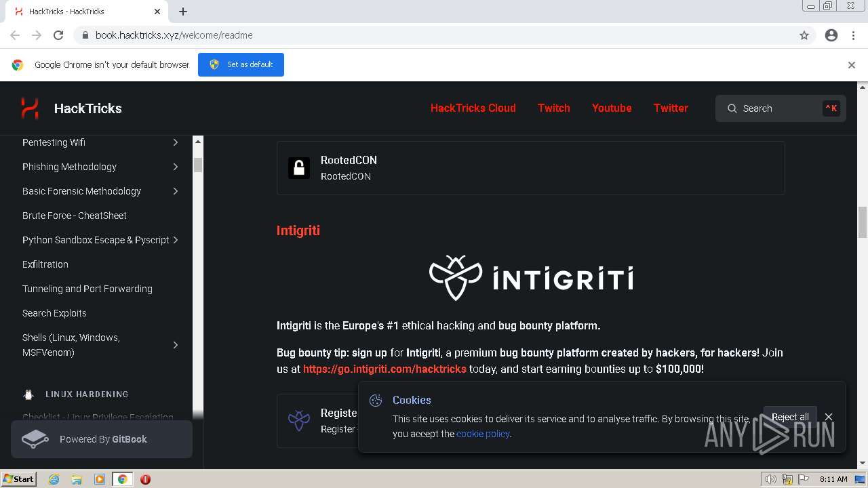Viewport: 868px width, 488px height.
Task: Expand Pentesting Wifi section
Action: pos(175,142)
